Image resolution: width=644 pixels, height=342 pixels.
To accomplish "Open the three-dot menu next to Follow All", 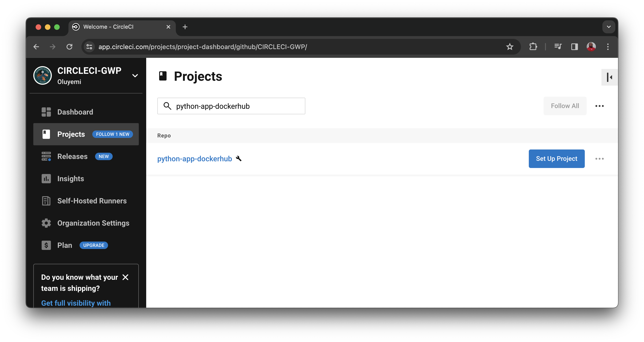I will 600,106.
